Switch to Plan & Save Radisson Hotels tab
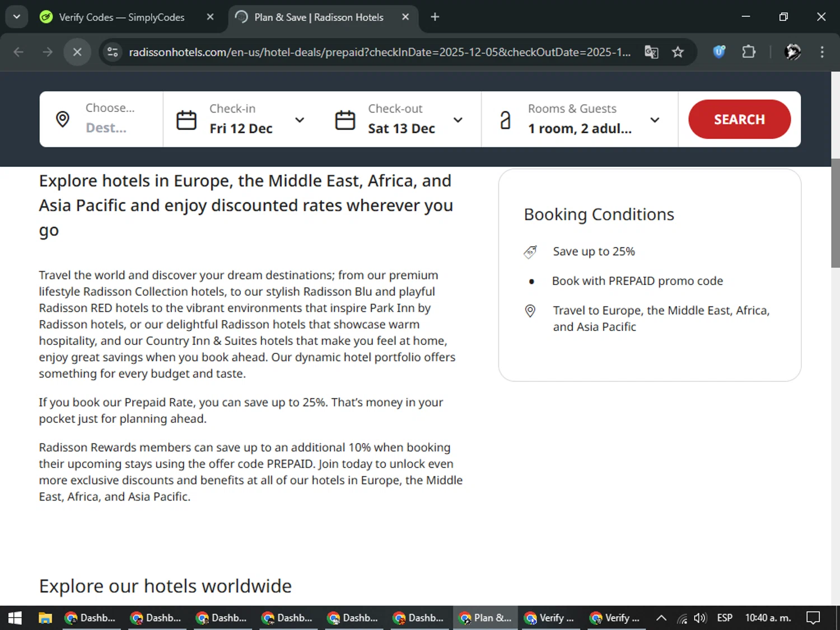The image size is (840, 630). tap(319, 17)
